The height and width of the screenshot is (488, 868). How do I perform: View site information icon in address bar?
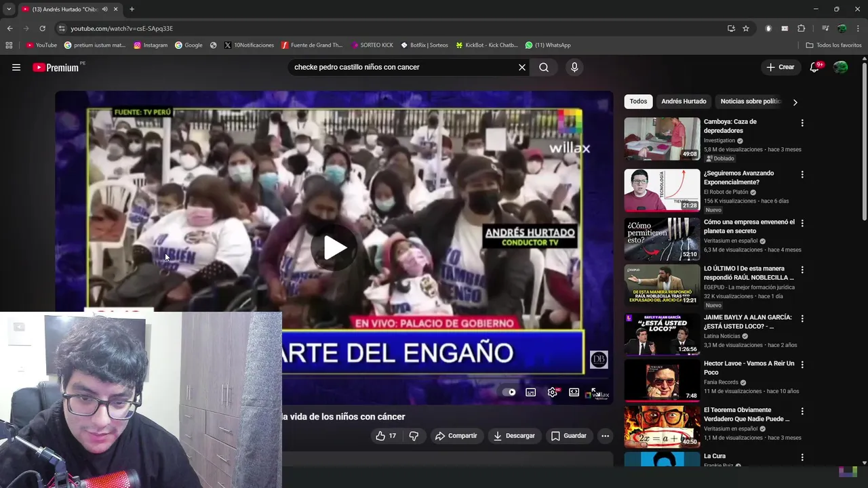[x=62, y=28]
